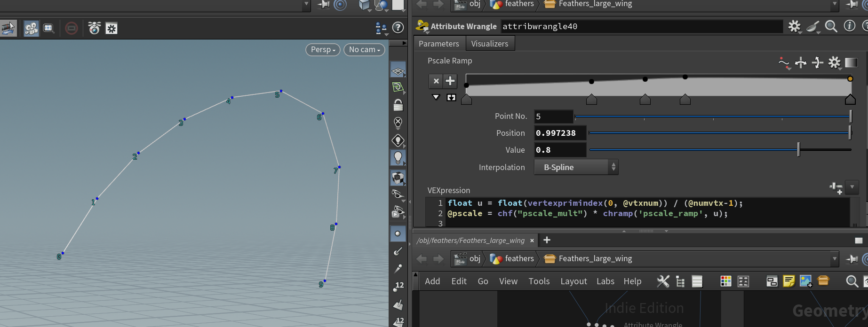Add a new pane tab with plus button
The height and width of the screenshot is (327, 868).
pyautogui.click(x=547, y=240)
